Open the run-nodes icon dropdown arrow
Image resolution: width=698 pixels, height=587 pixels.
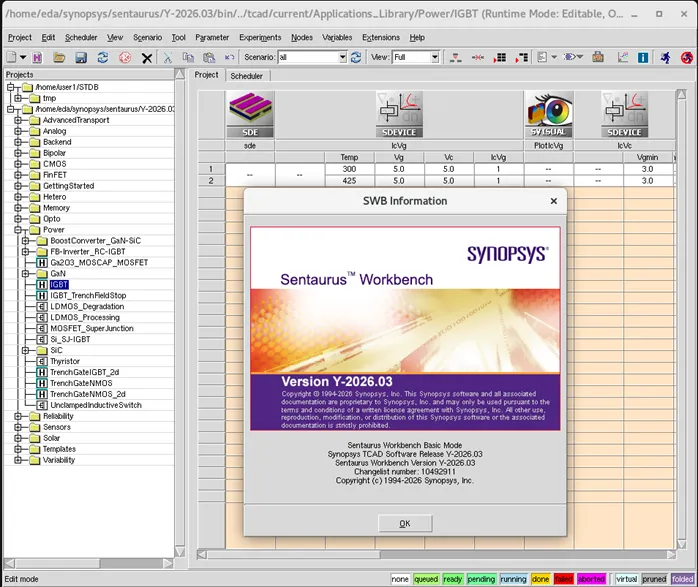[x=580, y=57]
